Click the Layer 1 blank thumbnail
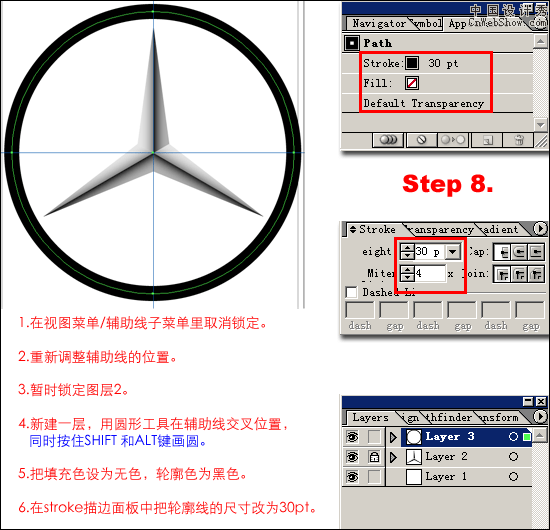The width and height of the screenshot is (550, 530). click(414, 477)
